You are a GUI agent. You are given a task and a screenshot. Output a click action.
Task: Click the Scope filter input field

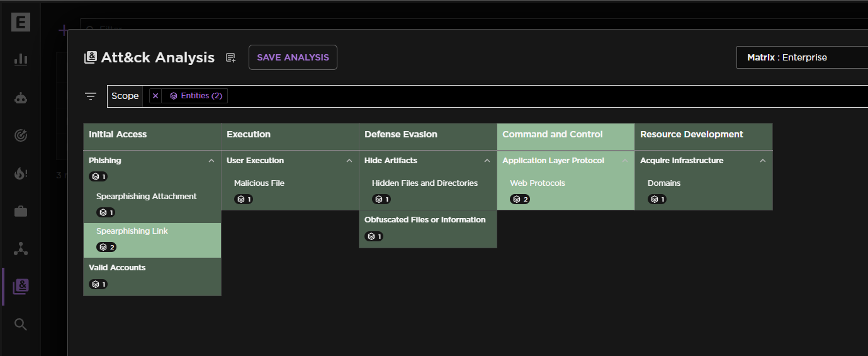point(504,96)
